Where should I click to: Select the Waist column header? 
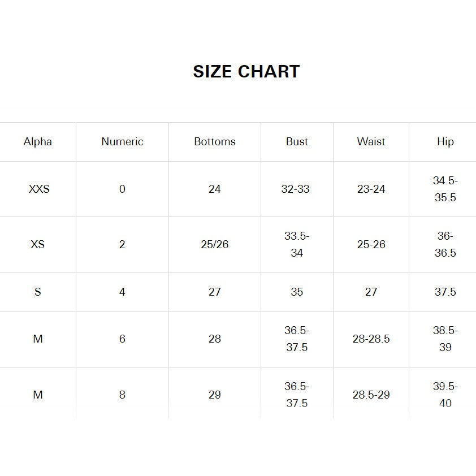coord(371,142)
